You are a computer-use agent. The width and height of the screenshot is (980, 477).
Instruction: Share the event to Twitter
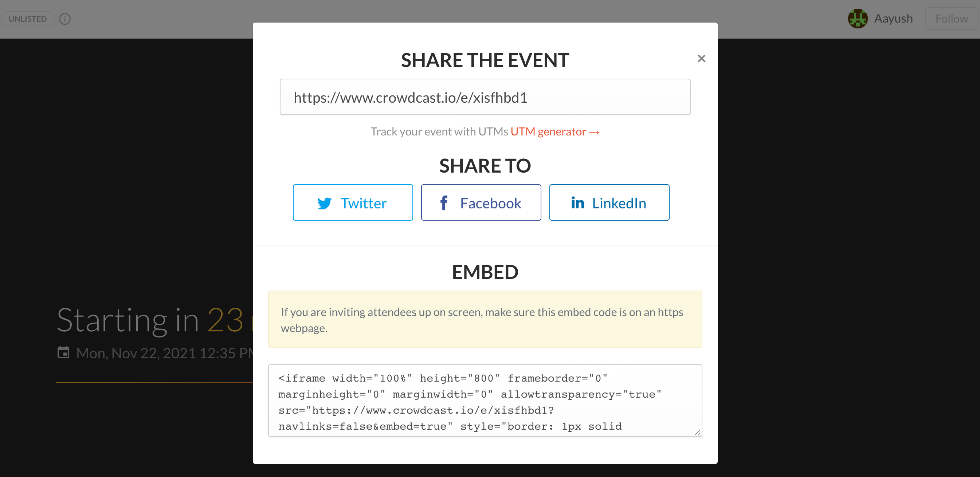pos(353,202)
